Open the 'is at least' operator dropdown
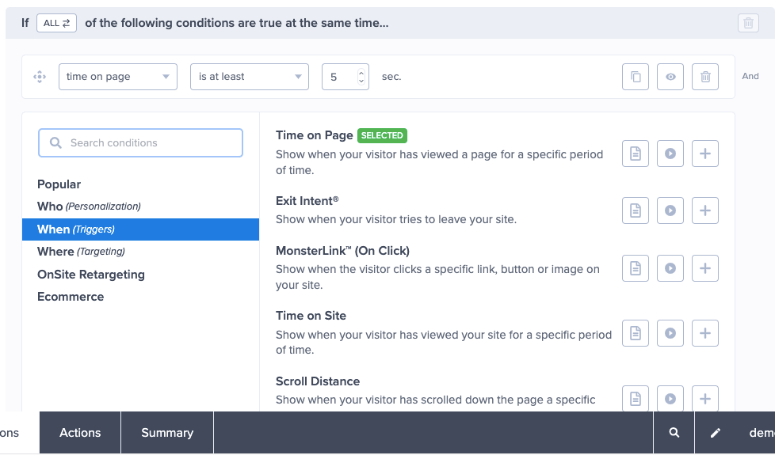 click(x=249, y=77)
